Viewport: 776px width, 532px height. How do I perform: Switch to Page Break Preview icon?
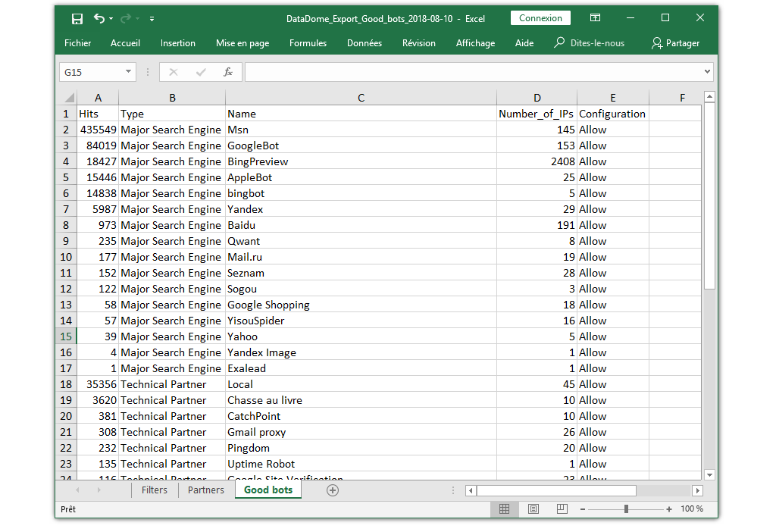tap(563, 509)
